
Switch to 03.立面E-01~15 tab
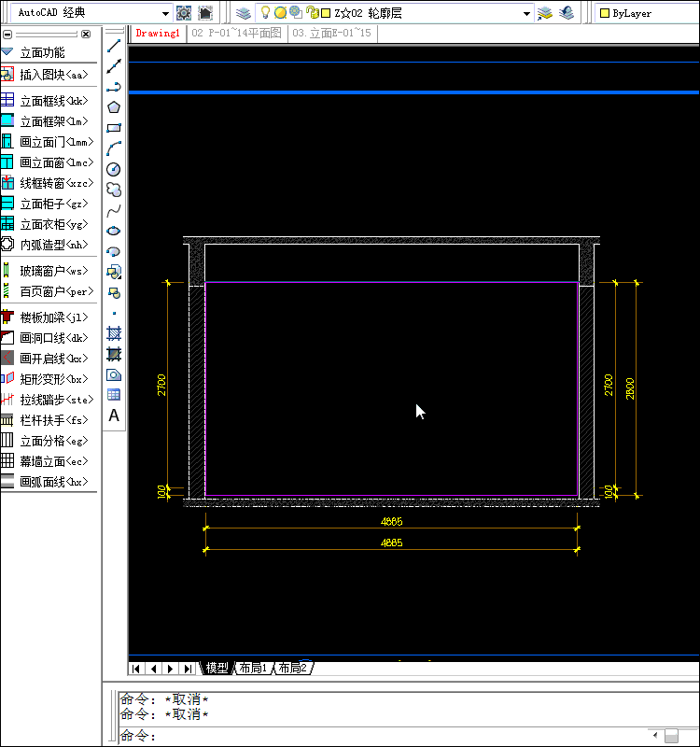332,33
